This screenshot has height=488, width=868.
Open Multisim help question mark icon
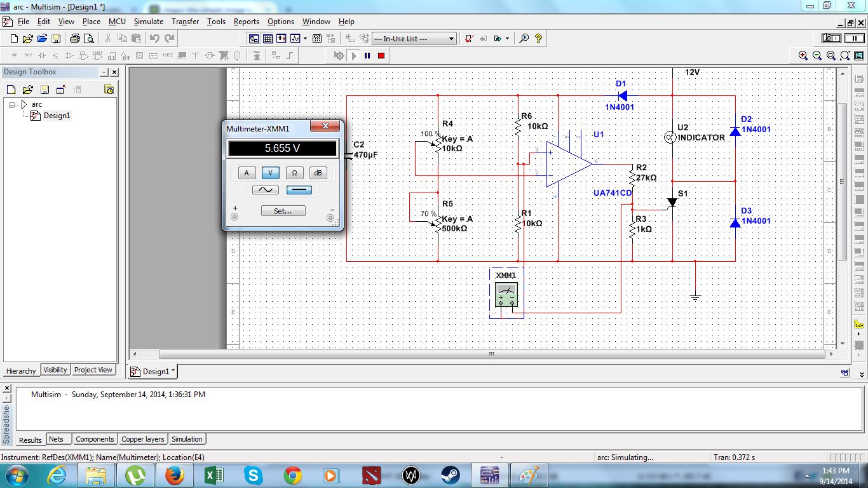[538, 39]
